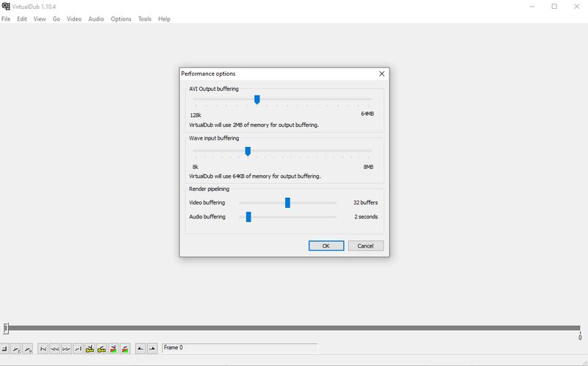Go to the previous keyframe
588x366 pixels.
[x=90, y=348]
